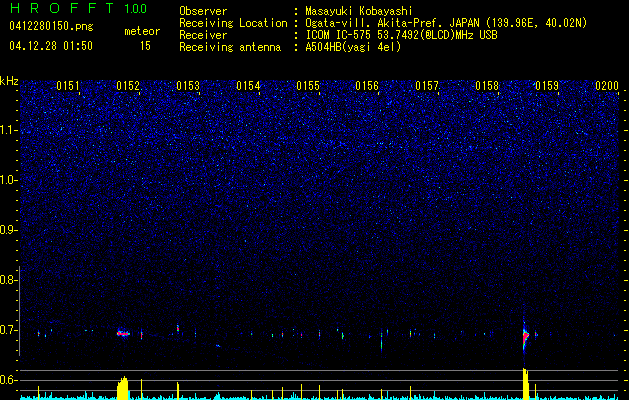Click the meteor count value 15
629x400 pixels.
[x=145, y=46]
